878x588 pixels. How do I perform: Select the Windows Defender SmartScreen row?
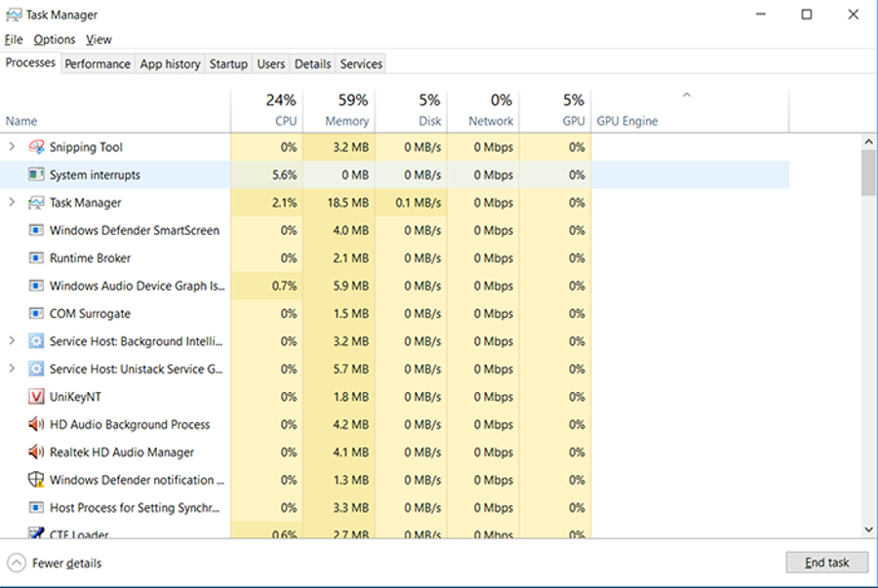(395, 230)
